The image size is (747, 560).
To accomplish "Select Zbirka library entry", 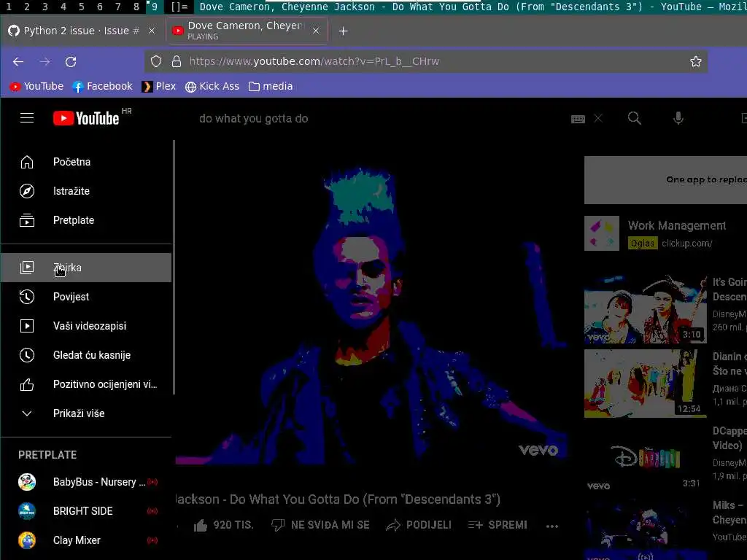I will point(86,268).
